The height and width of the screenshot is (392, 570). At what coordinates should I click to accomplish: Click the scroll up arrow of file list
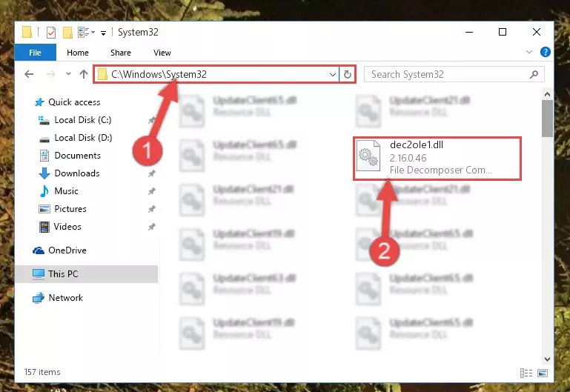coord(547,94)
